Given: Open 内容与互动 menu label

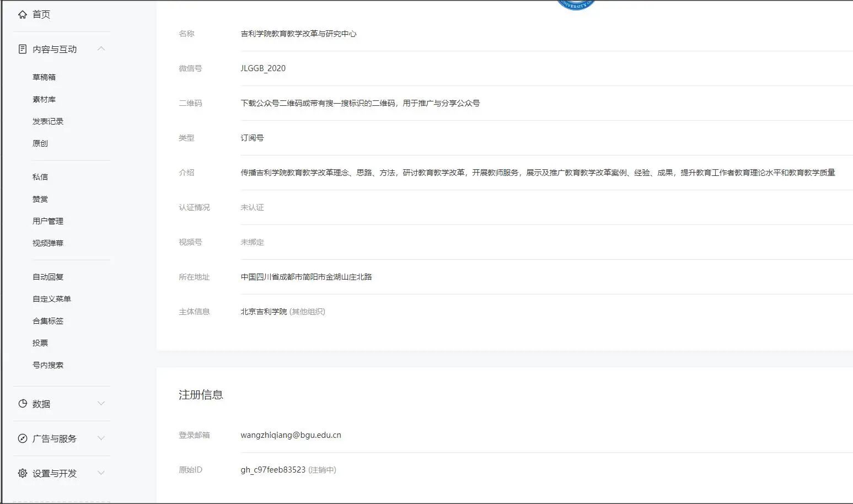Looking at the screenshot, I should click(55, 49).
